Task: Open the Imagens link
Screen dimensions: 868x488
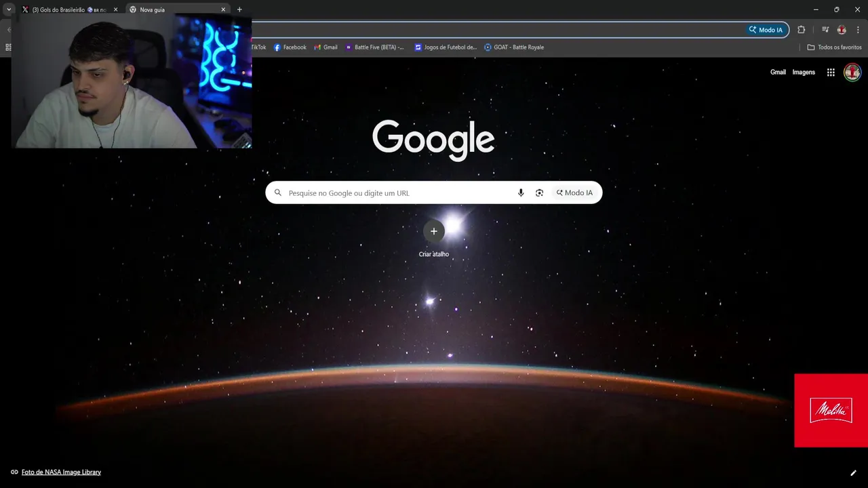Action: [x=804, y=73]
